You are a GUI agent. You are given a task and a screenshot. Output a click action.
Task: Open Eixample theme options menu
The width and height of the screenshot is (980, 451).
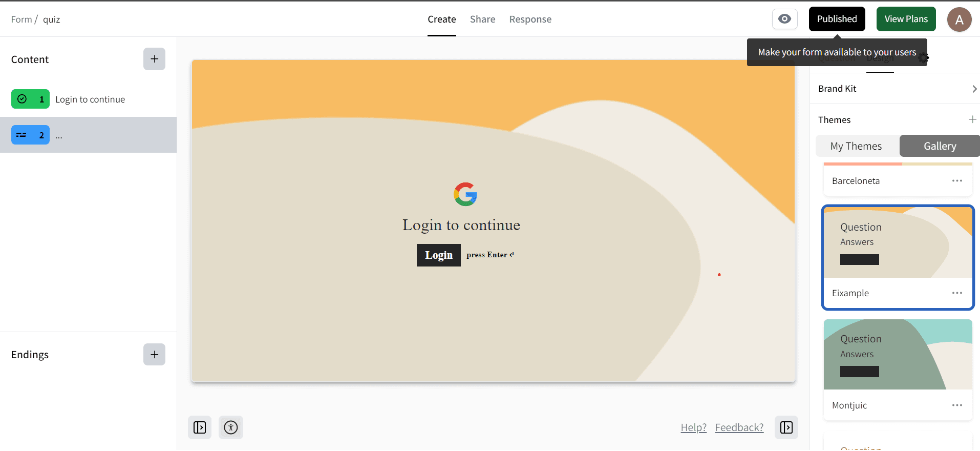[x=957, y=293]
